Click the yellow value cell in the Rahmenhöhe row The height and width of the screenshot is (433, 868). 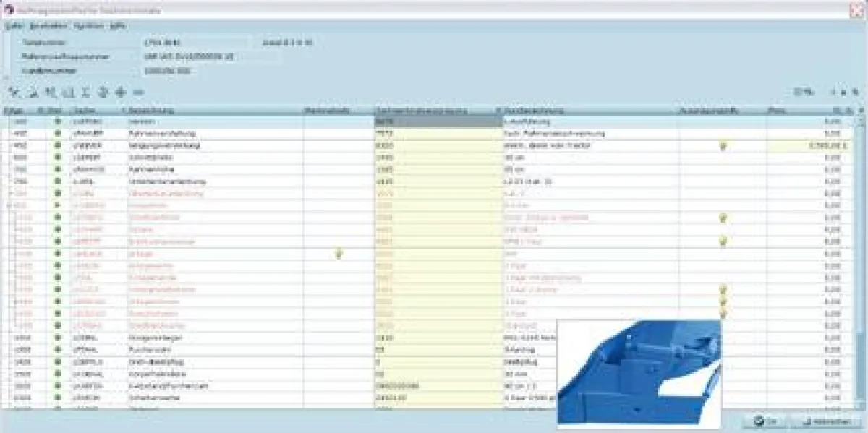pos(438,170)
